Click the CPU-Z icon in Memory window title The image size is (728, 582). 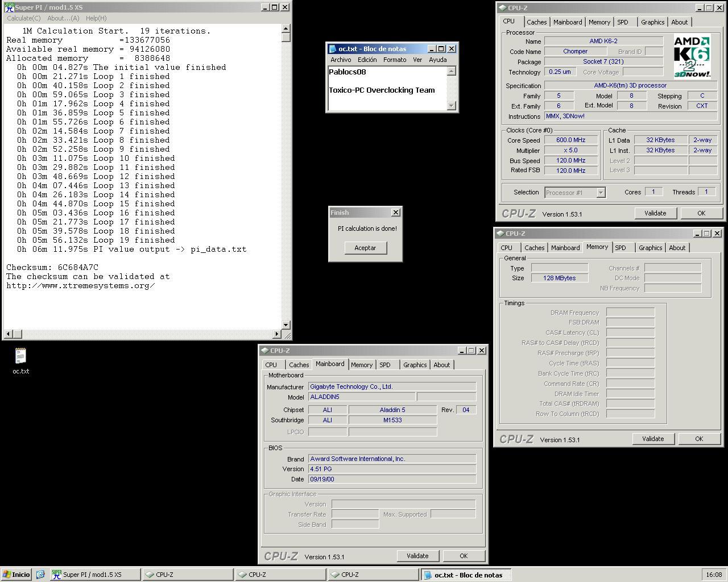(x=500, y=234)
